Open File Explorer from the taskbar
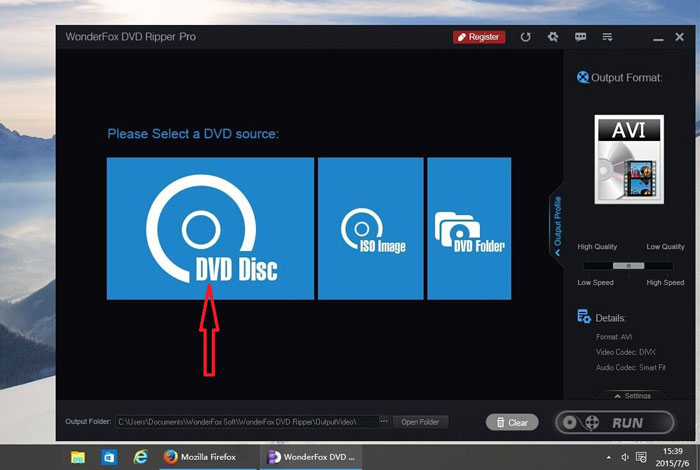 [x=78, y=457]
